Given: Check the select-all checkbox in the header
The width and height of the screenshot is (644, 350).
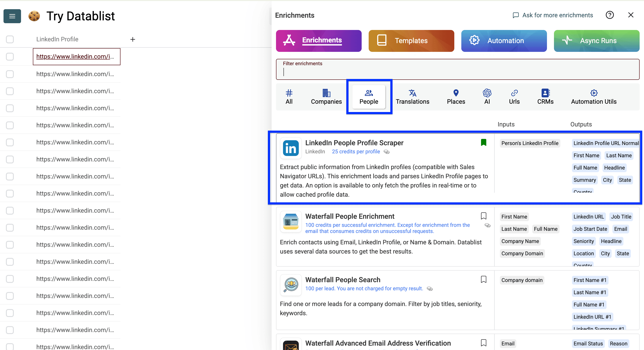Looking at the screenshot, I should coord(10,39).
